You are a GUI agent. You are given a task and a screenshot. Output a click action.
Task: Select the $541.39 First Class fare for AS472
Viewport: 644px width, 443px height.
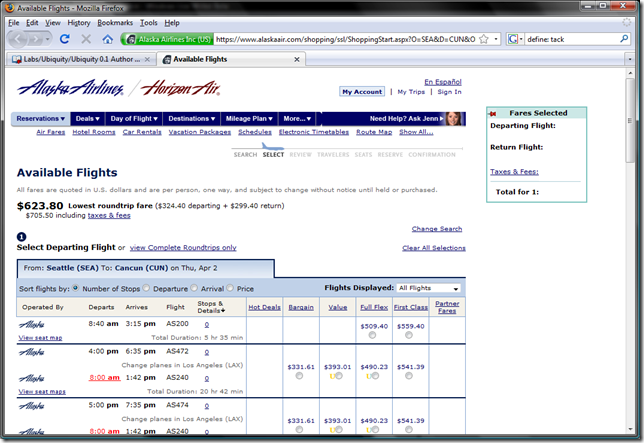409,376
